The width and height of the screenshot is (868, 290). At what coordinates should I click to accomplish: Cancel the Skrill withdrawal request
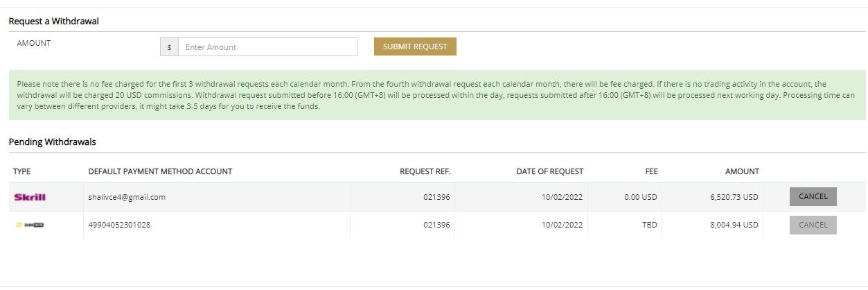(813, 197)
